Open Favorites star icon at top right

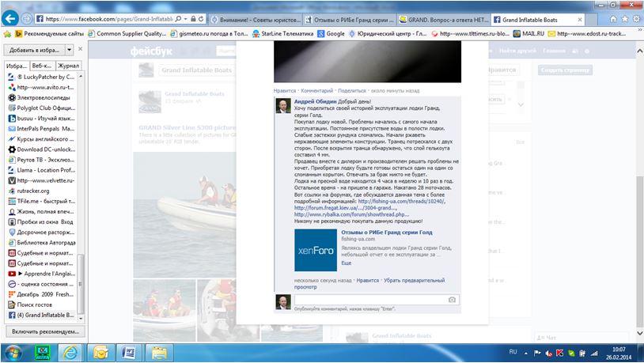click(x=625, y=19)
